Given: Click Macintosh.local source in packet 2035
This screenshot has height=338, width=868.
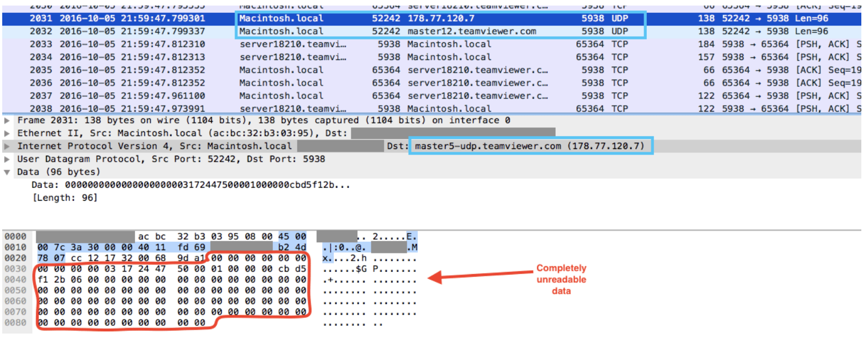Looking at the screenshot, I should 281,70.
